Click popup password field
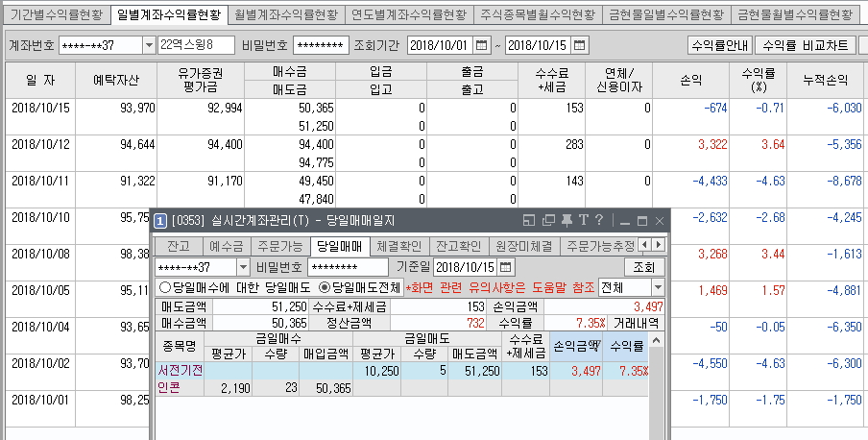 point(349,268)
